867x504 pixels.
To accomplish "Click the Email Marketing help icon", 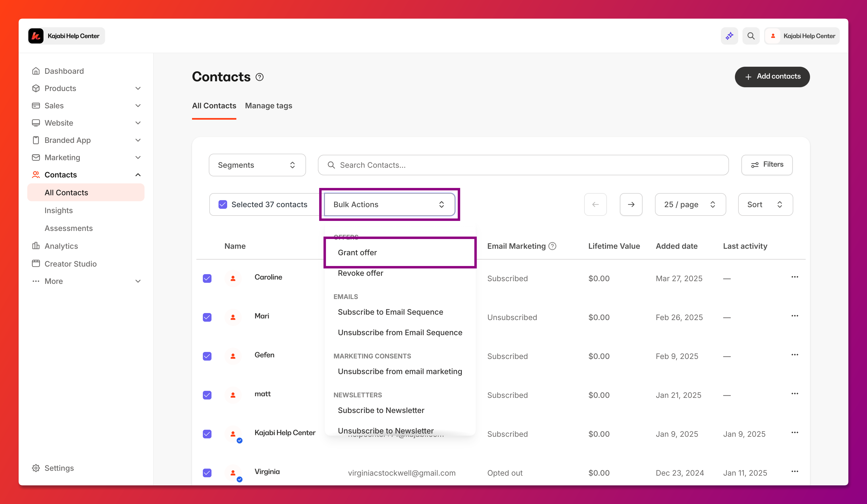I will [552, 246].
